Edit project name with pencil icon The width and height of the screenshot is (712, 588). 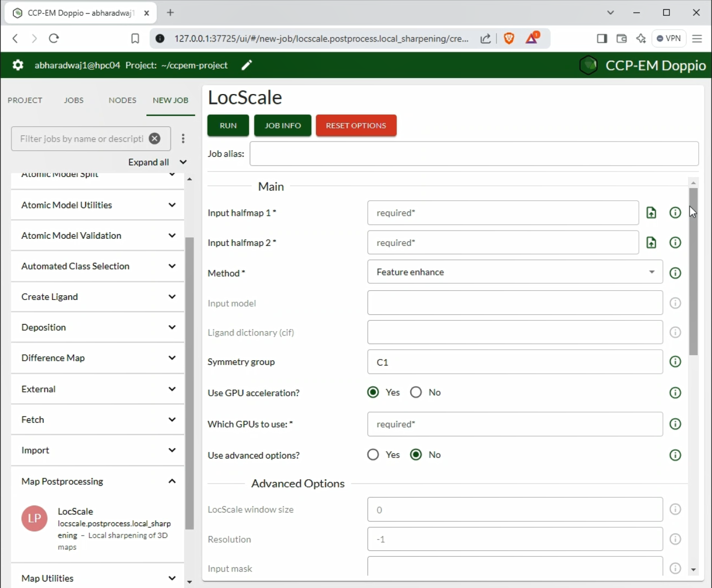point(247,65)
